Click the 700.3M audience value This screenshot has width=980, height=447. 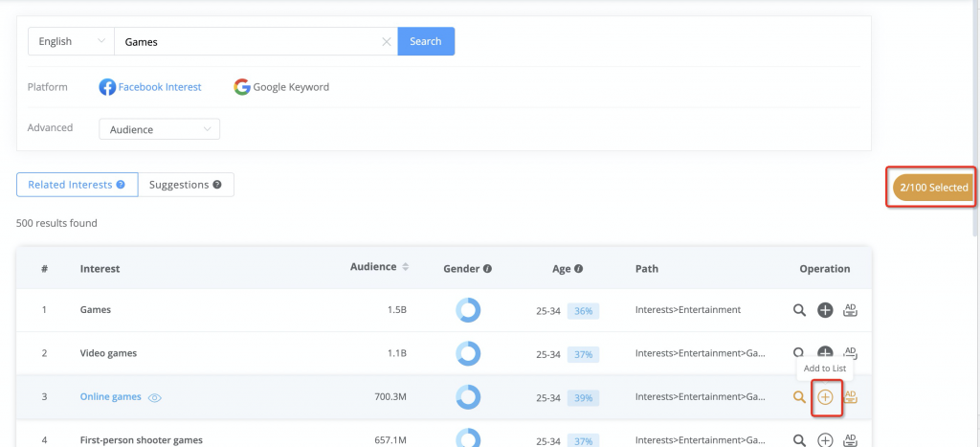pyautogui.click(x=390, y=397)
